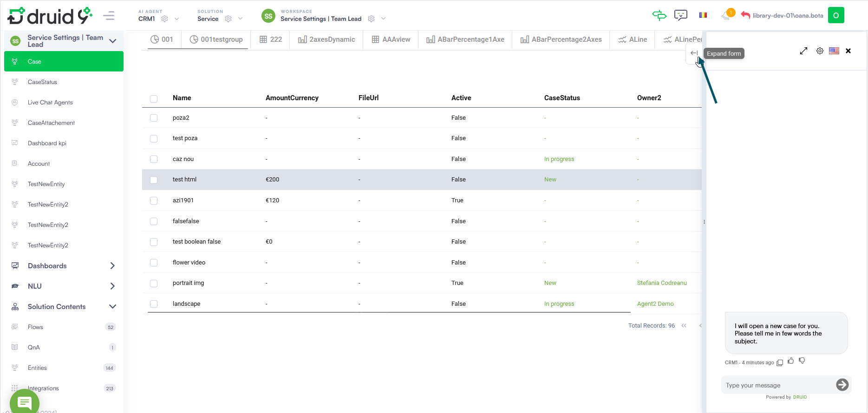Copy the chatbot message with copy icon

point(780,362)
